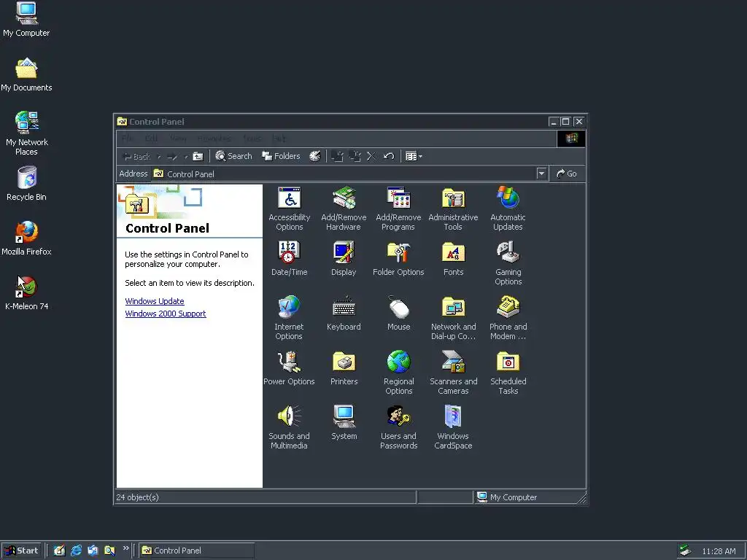Click the Go button
Screen dimensions: 747x560
(x=567, y=174)
